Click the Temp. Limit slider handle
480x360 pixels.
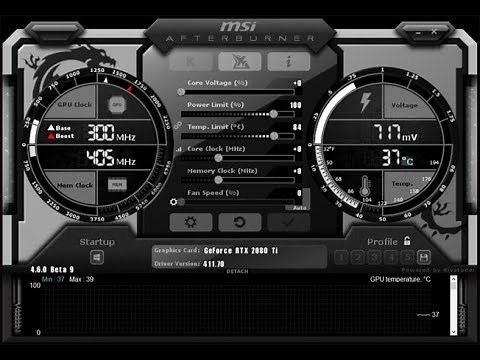coord(274,136)
